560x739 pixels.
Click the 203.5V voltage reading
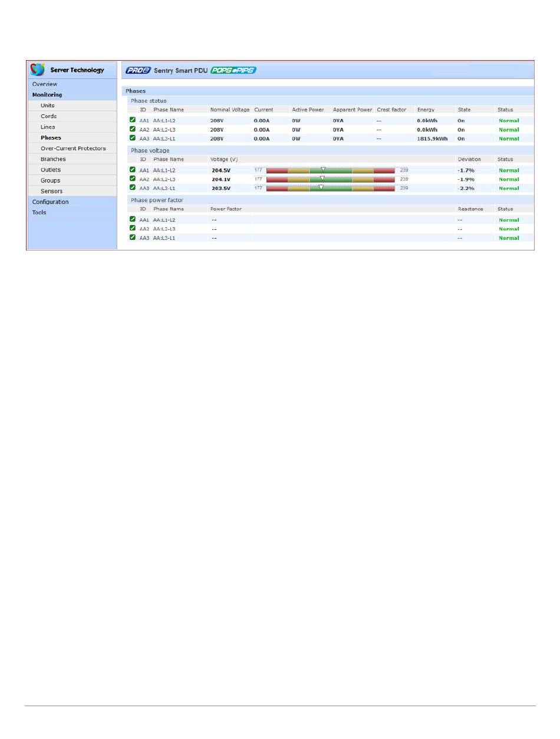point(222,189)
